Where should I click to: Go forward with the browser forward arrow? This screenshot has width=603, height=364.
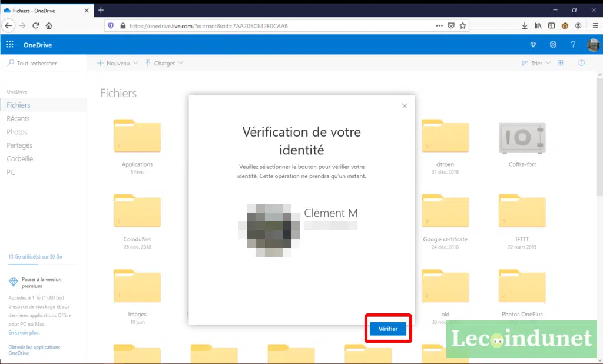tap(22, 26)
